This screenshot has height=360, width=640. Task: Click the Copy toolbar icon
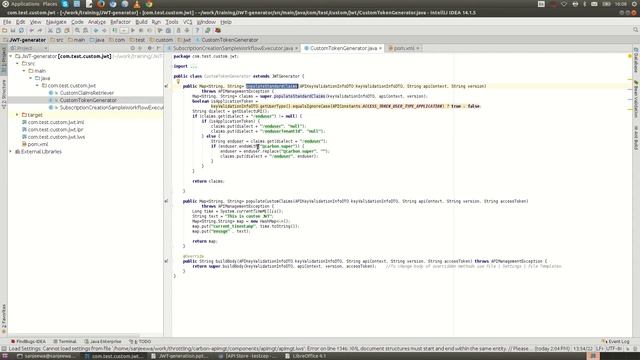58,30
